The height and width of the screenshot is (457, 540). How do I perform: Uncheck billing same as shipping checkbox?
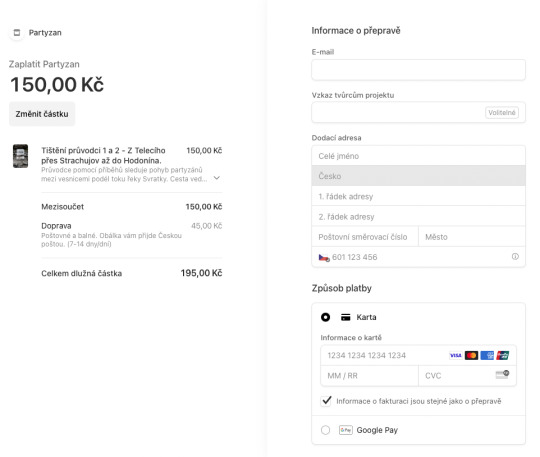click(x=326, y=401)
